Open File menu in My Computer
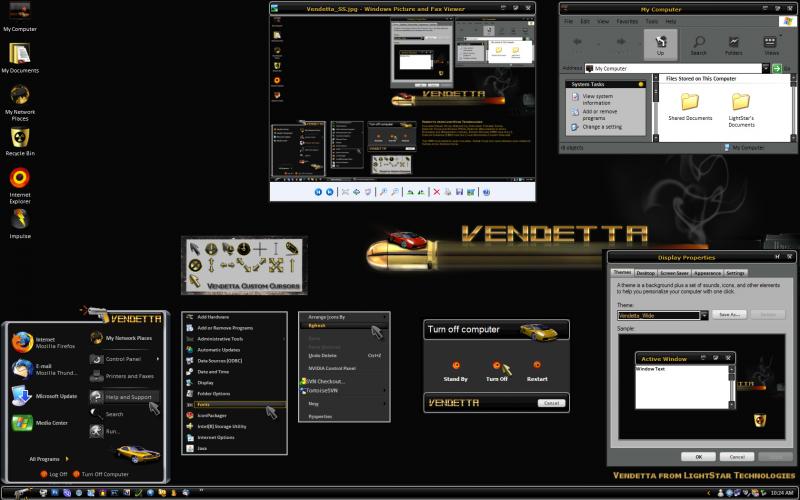Viewport: 800px width, 500px height. 568,21
